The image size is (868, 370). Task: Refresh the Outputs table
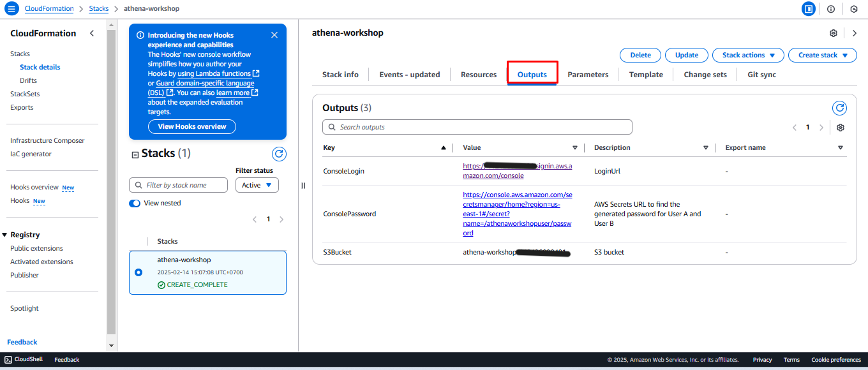[839, 108]
